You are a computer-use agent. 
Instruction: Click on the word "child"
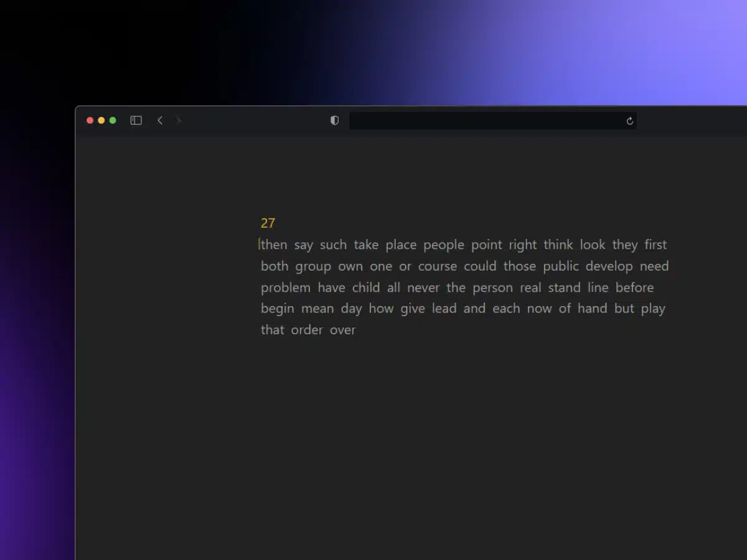366,288
